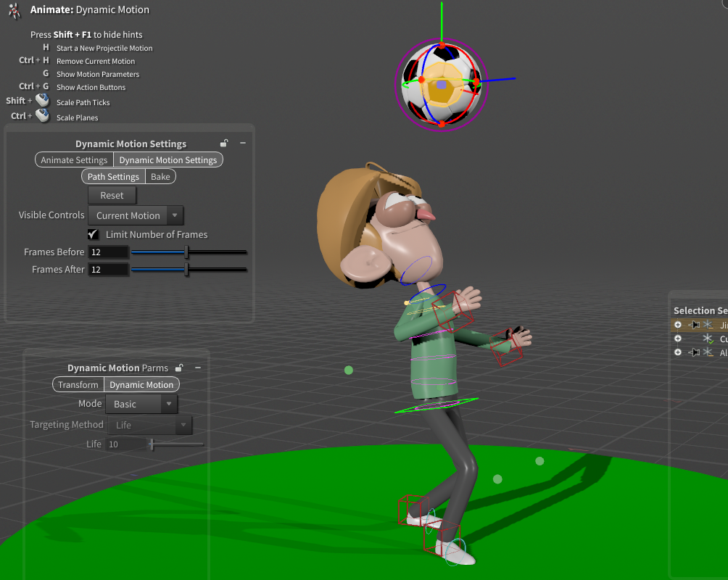Image resolution: width=728 pixels, height=580 pixels.
Task: Click the asterisk icon on the Ji row
Action: [x=708, y=325]
